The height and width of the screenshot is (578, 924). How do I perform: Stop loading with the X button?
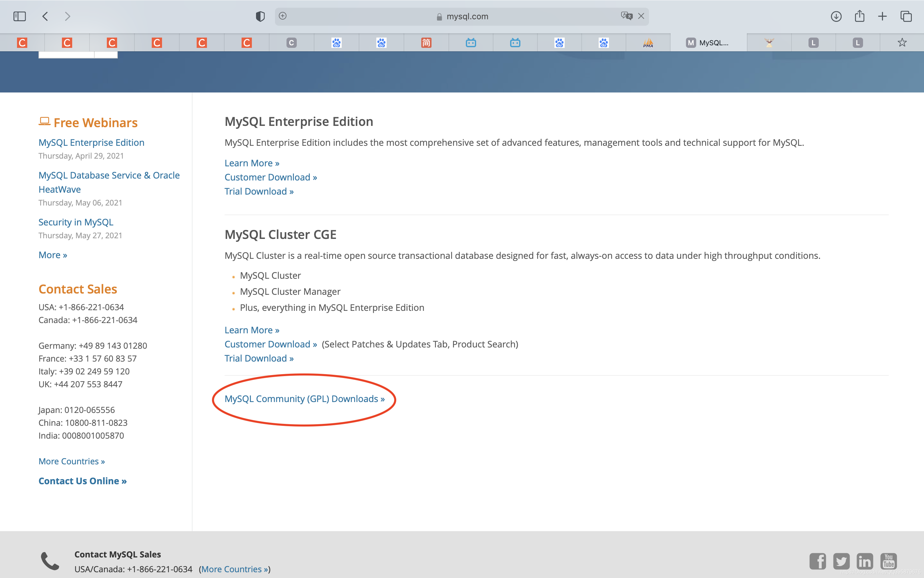point(641,16)
